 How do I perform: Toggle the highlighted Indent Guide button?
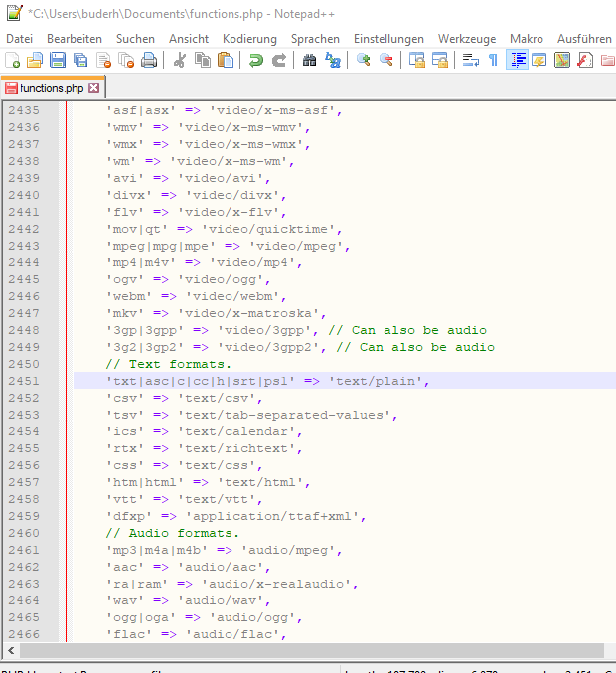pos(517,60)
